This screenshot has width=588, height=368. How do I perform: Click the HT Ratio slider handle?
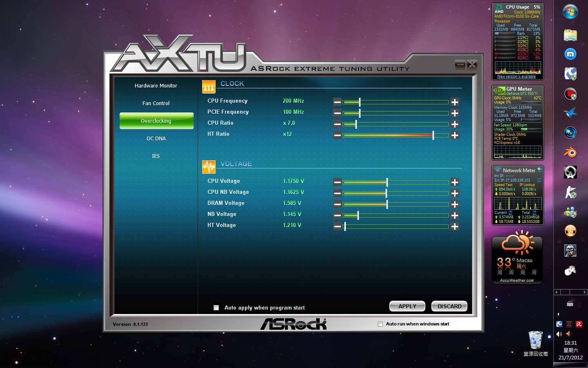pyautogui.click(x=433, y=135)
